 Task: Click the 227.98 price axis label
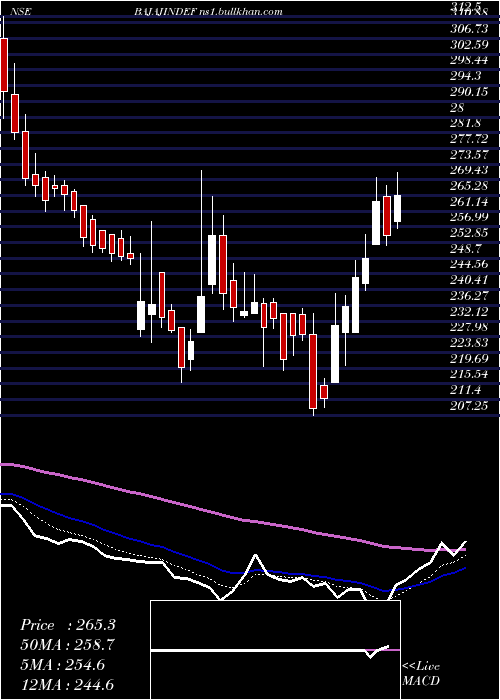471,327
